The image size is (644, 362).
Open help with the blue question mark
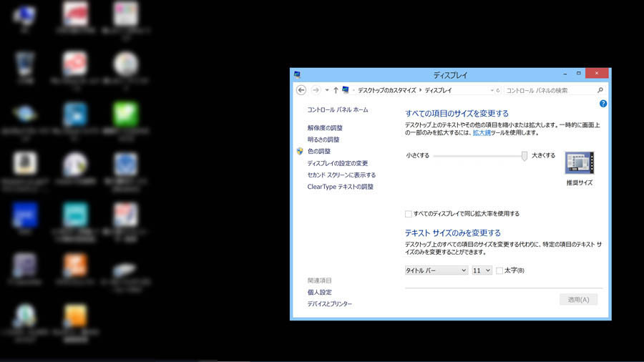(x=603, y=104)
